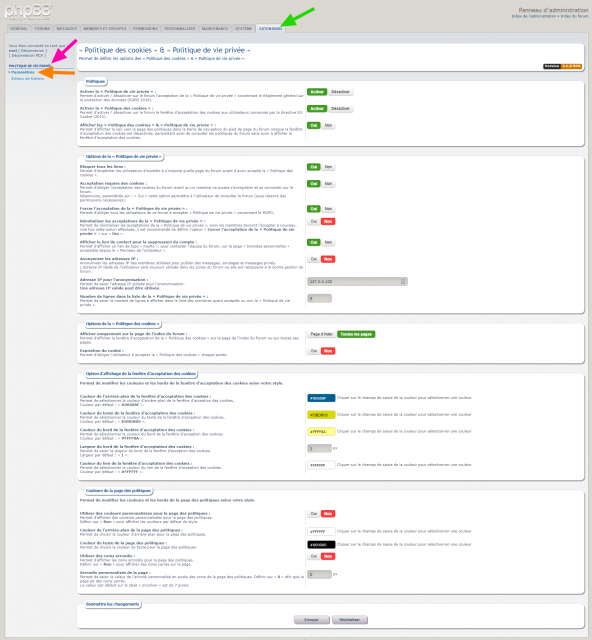The height and width of the screenshot is (640, 592).
Task: Choose Oui for Utiliser des couleurs personnalisées
Action: [314, 514]
